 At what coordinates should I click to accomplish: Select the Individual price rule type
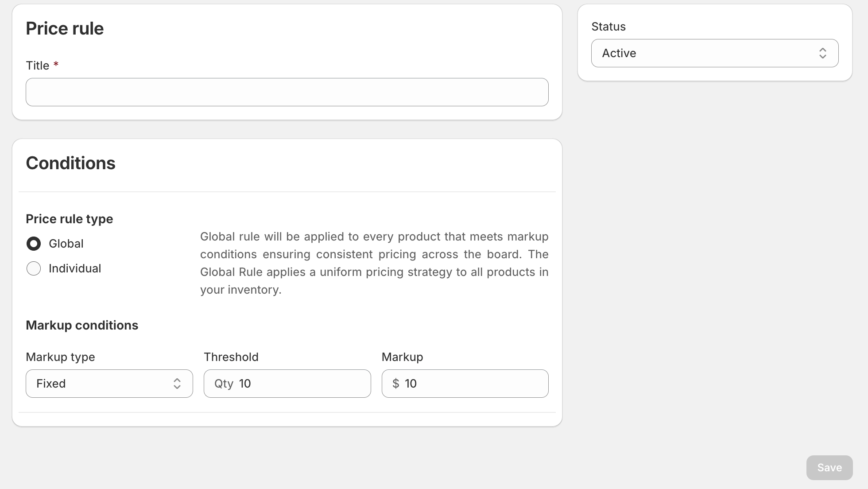(x=33, y=268)
